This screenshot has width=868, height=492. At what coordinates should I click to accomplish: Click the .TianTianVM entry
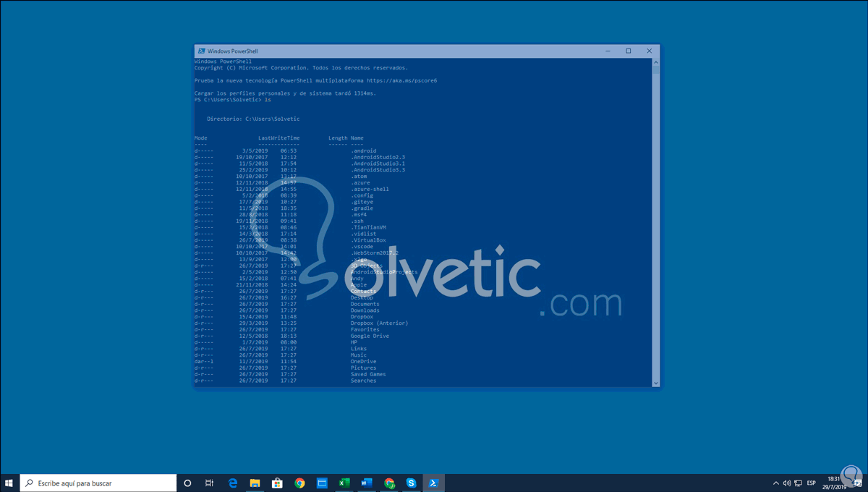[x=368, y=227]
